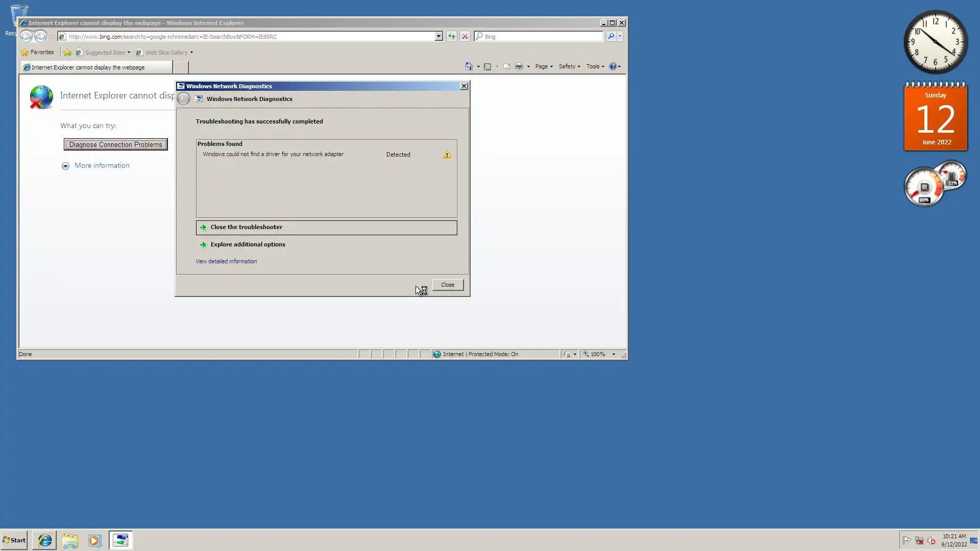Expand the address bar URL dropdown
Screen dimensions: 980x551
point(438,36)
